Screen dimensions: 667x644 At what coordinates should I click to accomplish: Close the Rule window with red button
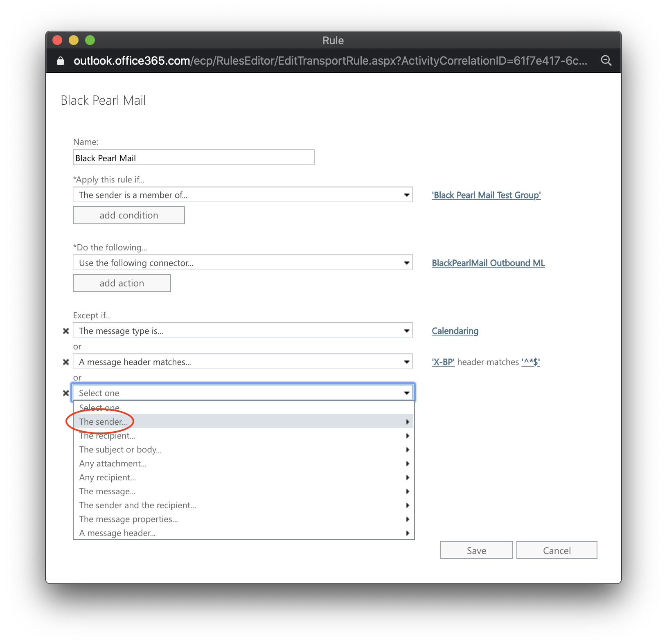tap(57, 40)
